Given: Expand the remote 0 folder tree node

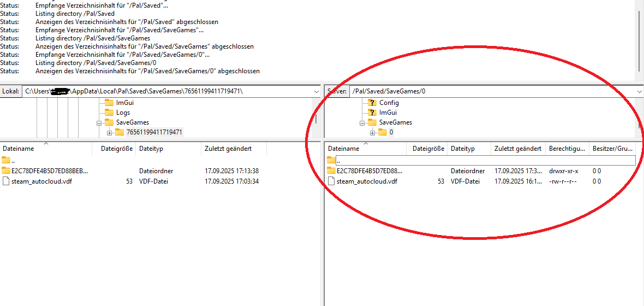Looking at the screenshot, I should [372, 132].
